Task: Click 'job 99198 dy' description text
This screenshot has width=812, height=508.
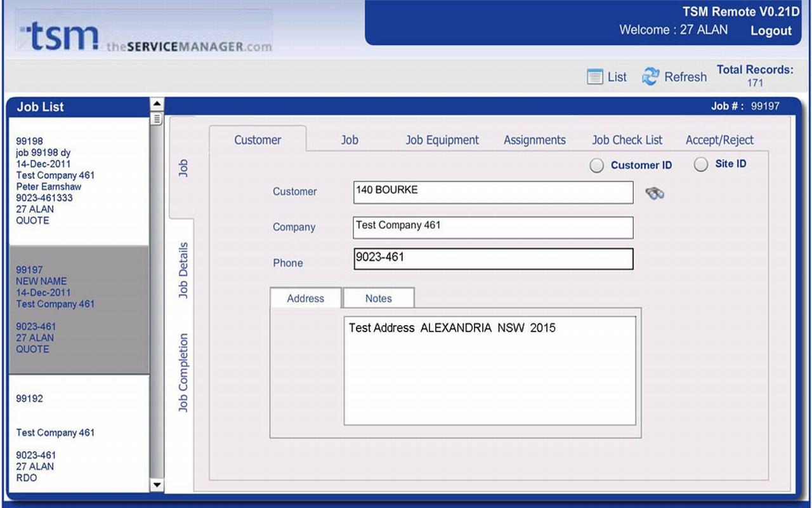Action: [x=43, y=152]
